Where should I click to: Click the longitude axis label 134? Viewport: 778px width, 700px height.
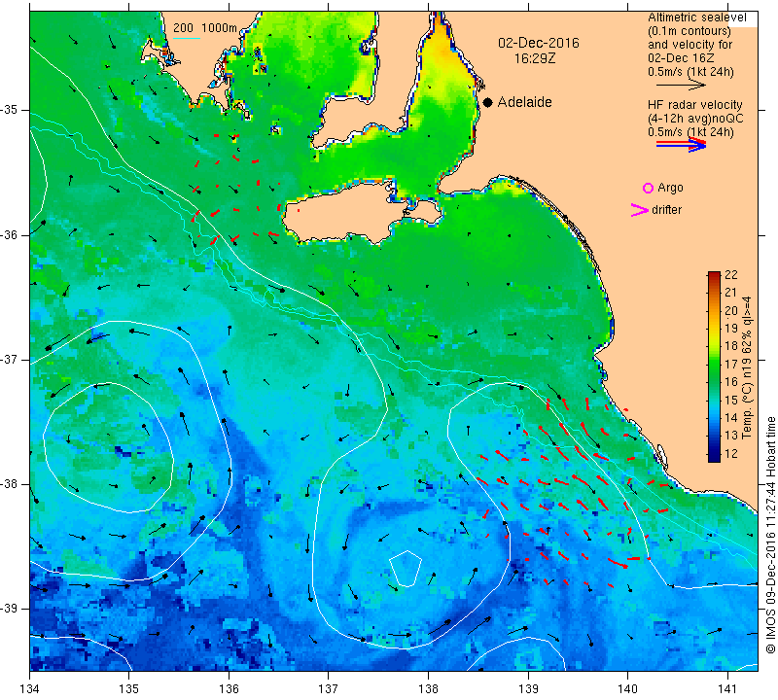(x=30, y=688)
